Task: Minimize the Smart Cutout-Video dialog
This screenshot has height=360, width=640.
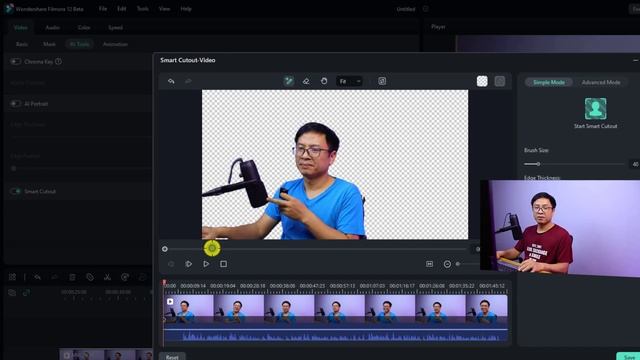Action: pyautogui.click(x=636, y=60)
